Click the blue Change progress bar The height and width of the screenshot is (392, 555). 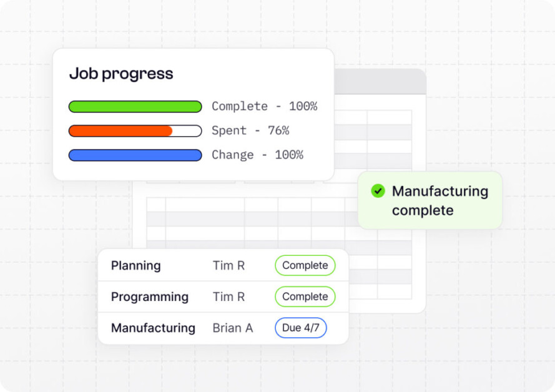135,155
